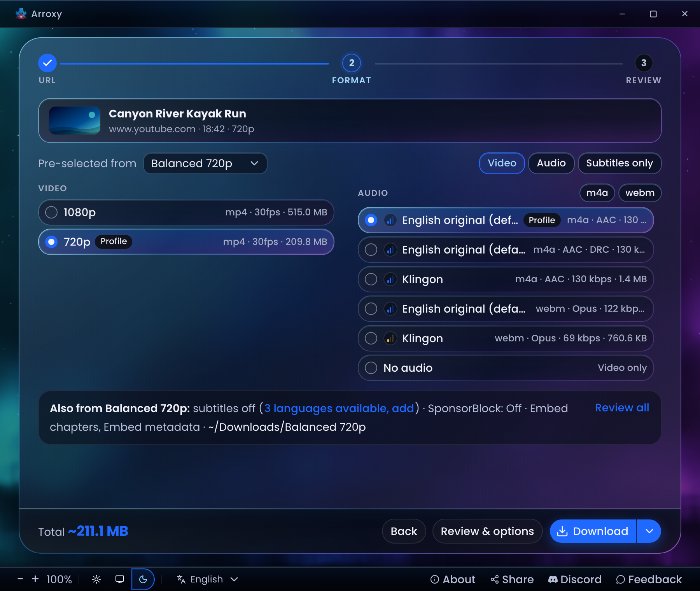Click 3 languages available, add link
The height and width of the screenshot is (591, 700).
click(x=339, y=408)
